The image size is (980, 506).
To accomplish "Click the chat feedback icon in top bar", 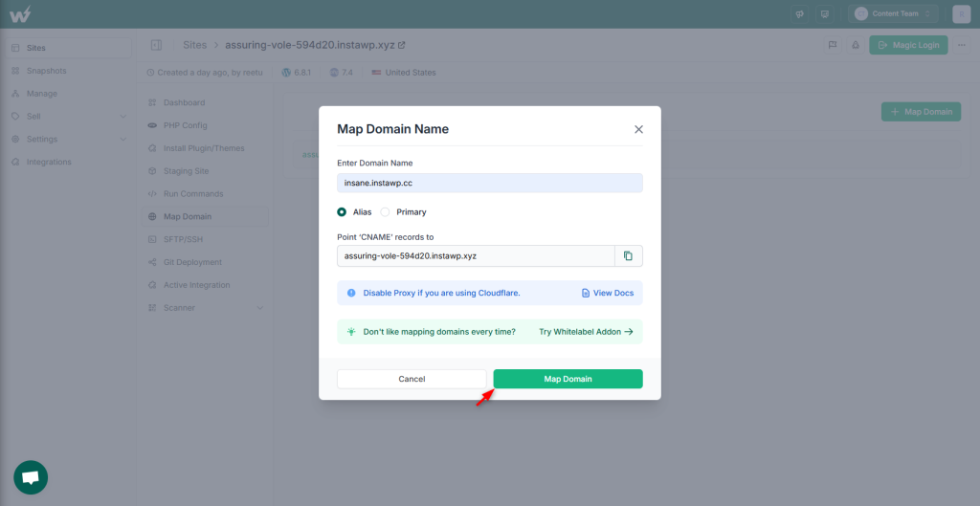I will coord(824,13).
